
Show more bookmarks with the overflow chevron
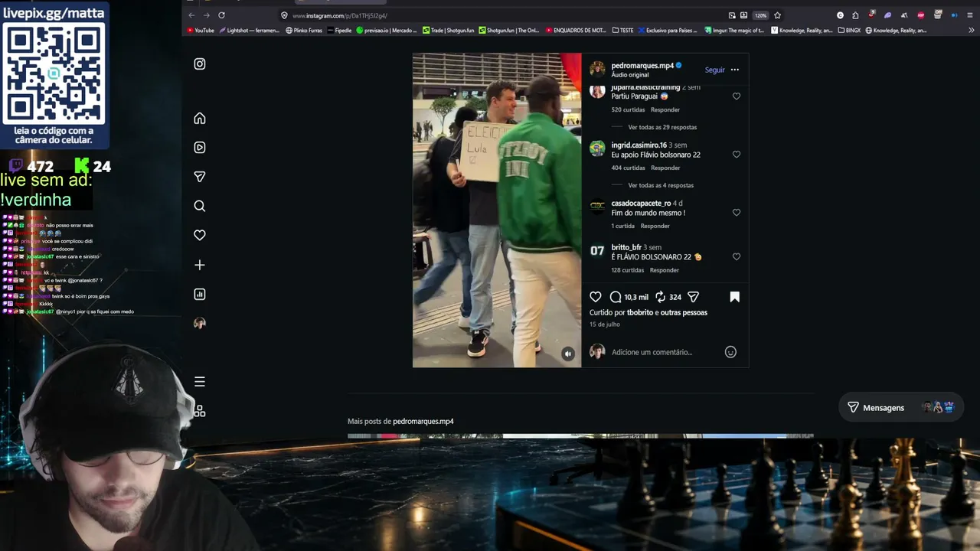[972, 31]
